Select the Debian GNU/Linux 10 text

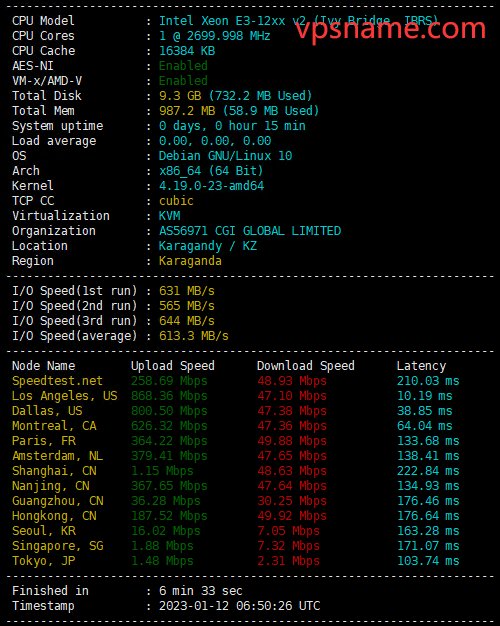click(x=225, y=156)
